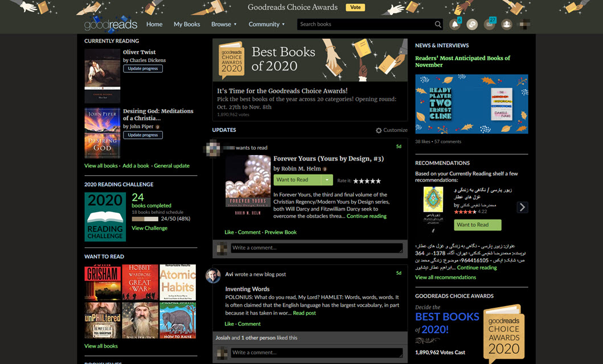Open Forever Yours (Yours by Design, #3) title

click(x=329, y=159)
